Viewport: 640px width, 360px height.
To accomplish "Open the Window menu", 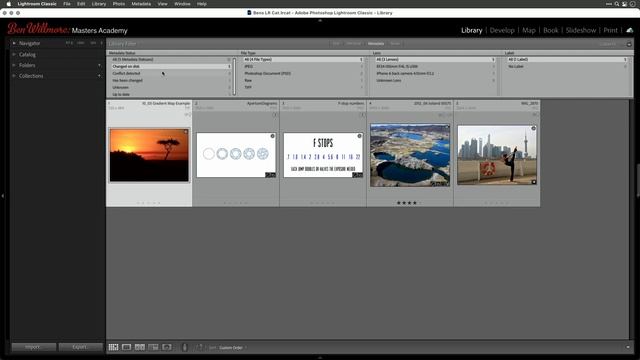I will (x=182, y=4).
